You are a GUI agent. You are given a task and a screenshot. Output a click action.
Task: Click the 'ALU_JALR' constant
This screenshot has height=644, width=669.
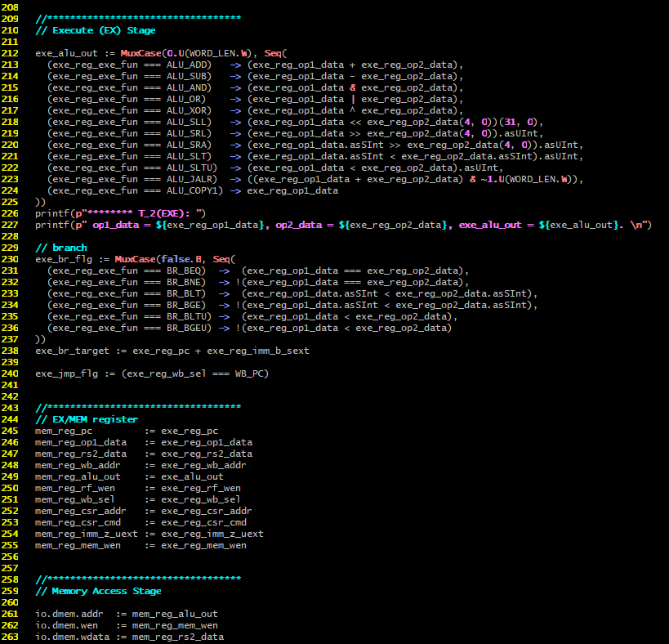pos(190,179)
